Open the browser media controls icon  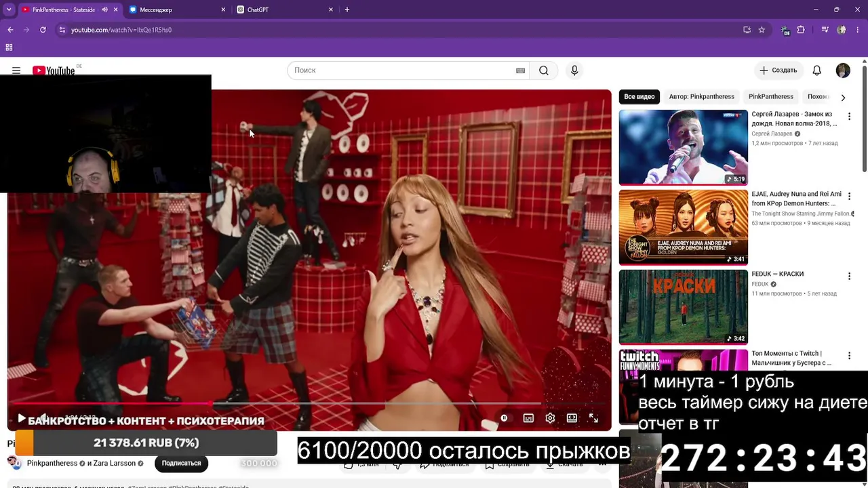[825, 30]
